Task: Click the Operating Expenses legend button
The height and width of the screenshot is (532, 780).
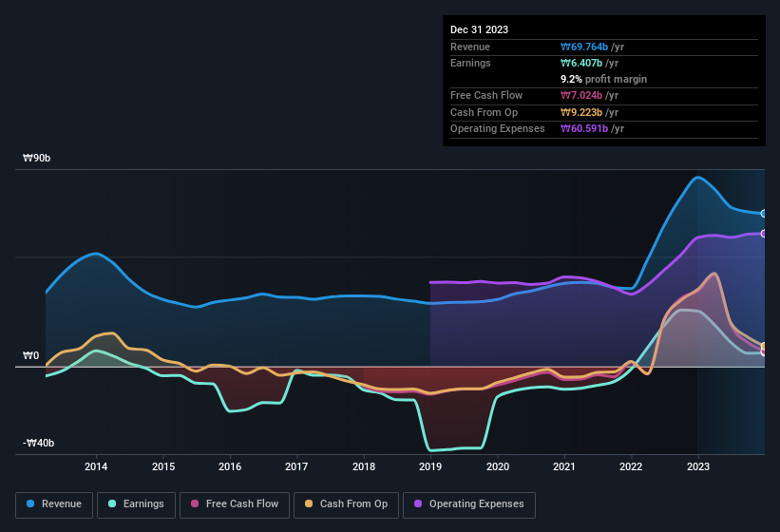Action: point(468,504)
